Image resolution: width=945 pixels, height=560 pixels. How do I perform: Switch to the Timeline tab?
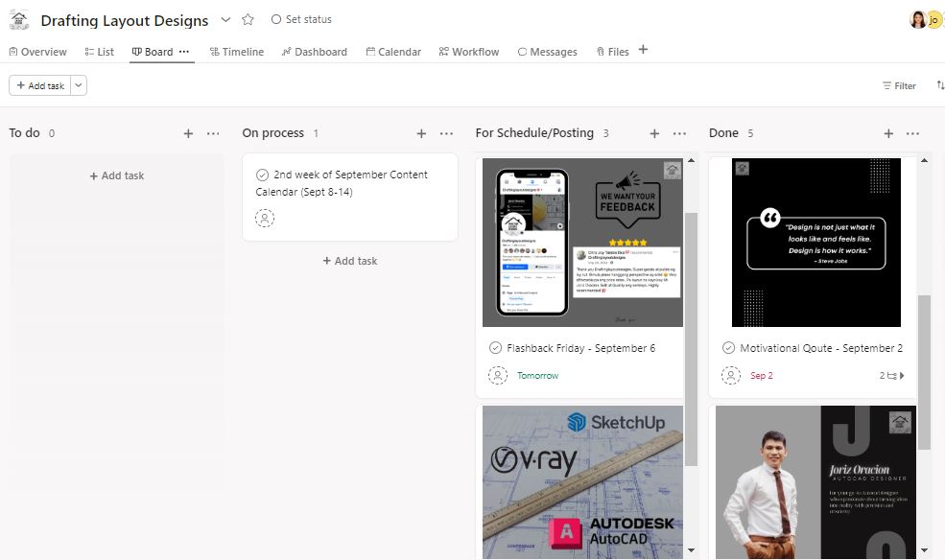pos(237,52)
